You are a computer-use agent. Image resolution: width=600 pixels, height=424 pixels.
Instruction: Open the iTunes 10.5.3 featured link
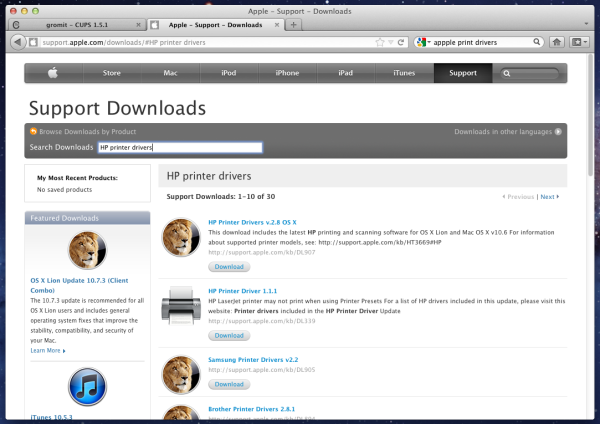click(51, 417)
